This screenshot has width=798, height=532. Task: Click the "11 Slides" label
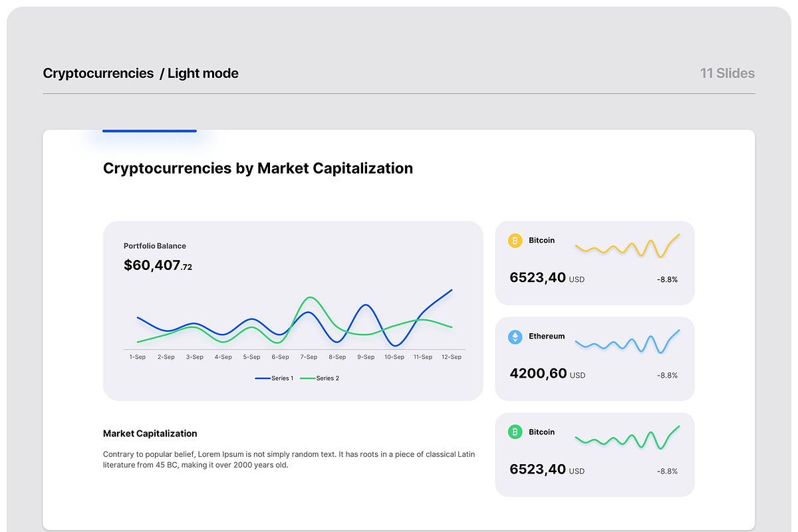[x=728, y=73]
